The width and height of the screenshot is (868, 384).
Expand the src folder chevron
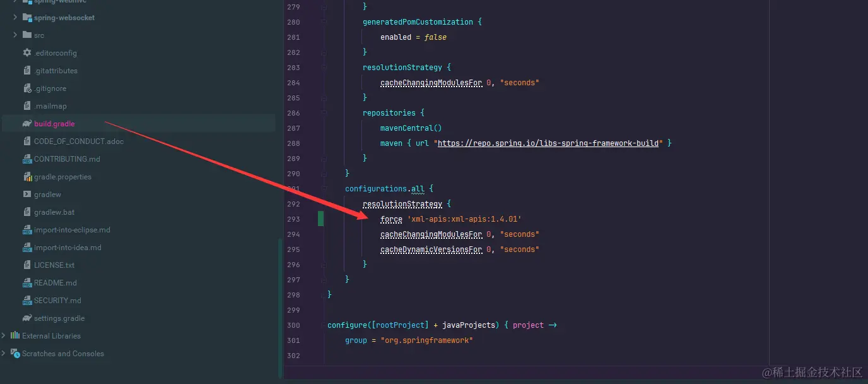[15, 35]
